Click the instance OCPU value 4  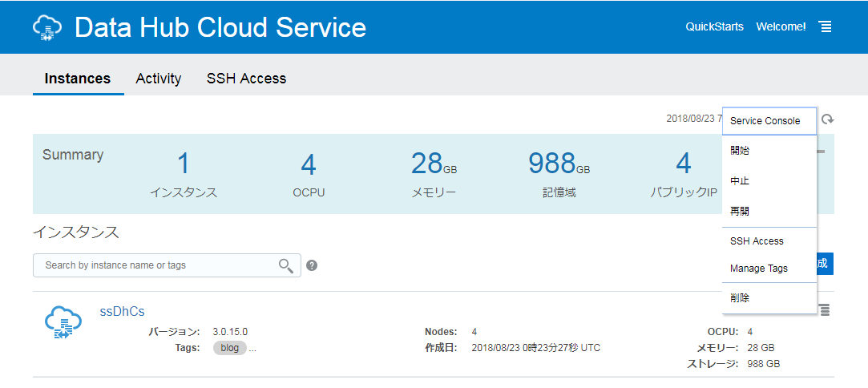pos(749,332)
